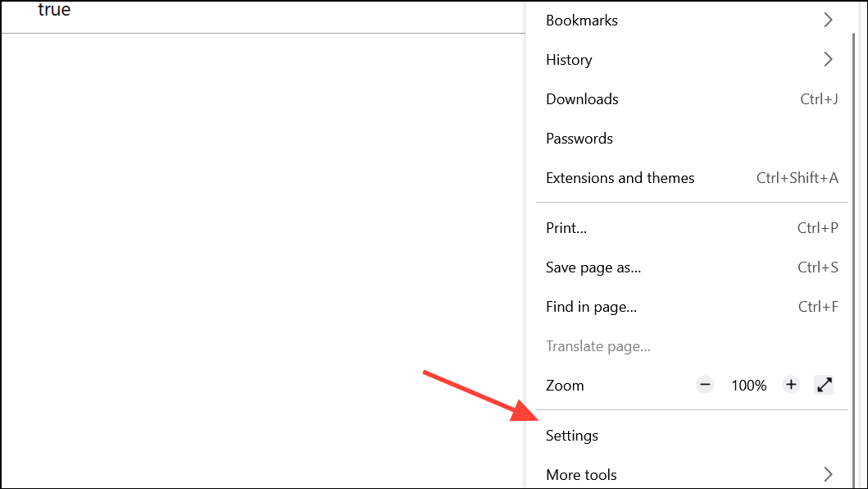
Task: Open the History menu entry
Action: 569,59
